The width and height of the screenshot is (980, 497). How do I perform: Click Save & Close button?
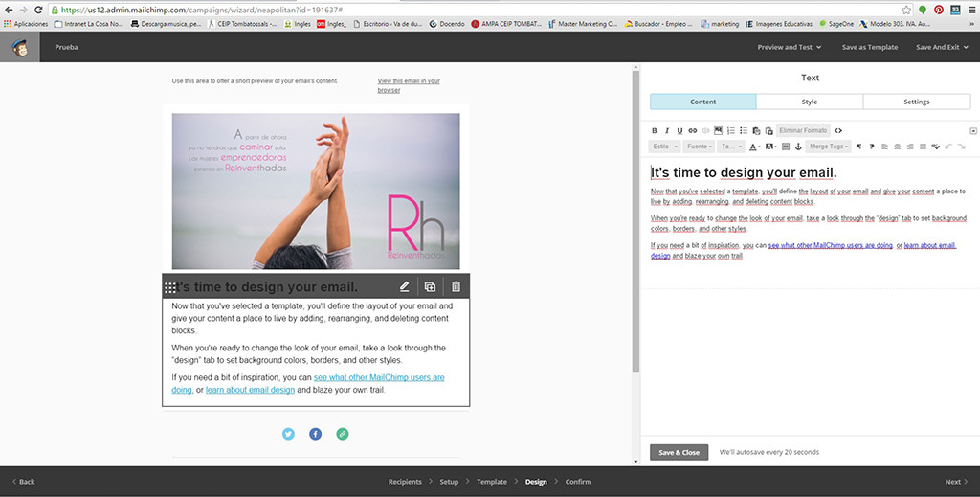tap(679, 452)
